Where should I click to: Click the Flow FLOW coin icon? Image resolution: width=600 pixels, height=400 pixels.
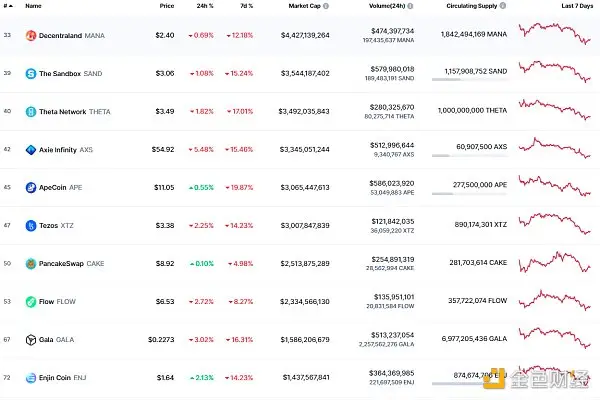pos(31,302)
